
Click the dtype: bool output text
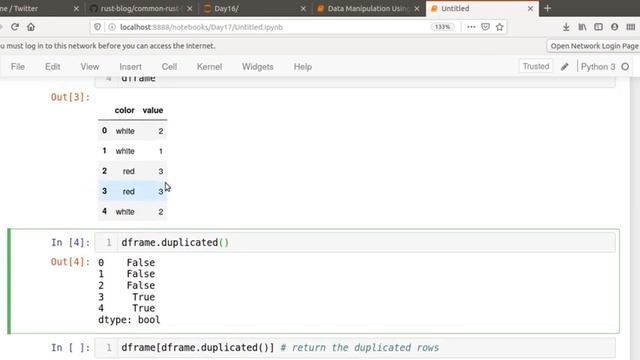pos(129,320)
